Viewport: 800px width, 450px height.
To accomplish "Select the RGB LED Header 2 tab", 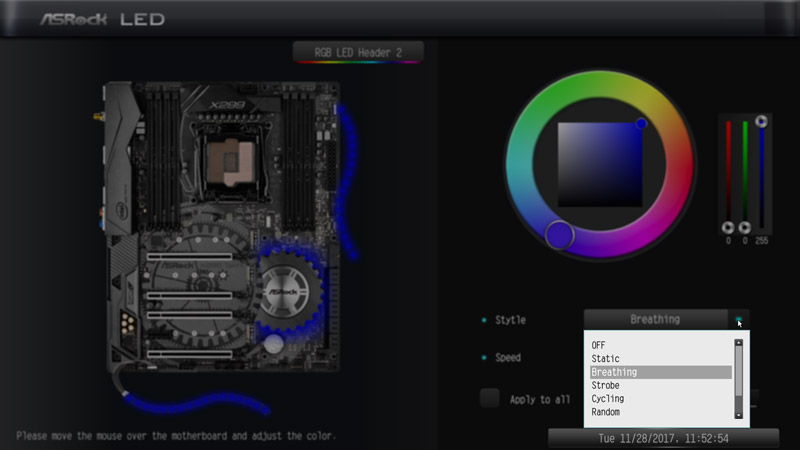I will 358,53.
